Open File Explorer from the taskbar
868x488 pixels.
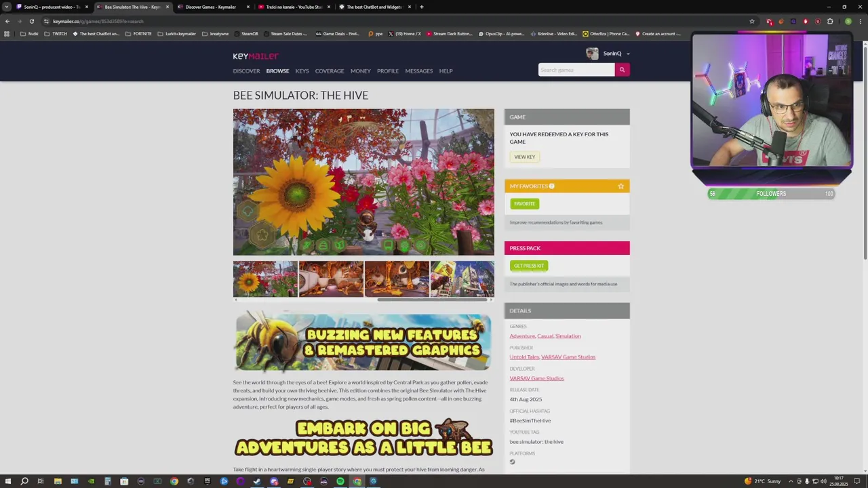58,481
